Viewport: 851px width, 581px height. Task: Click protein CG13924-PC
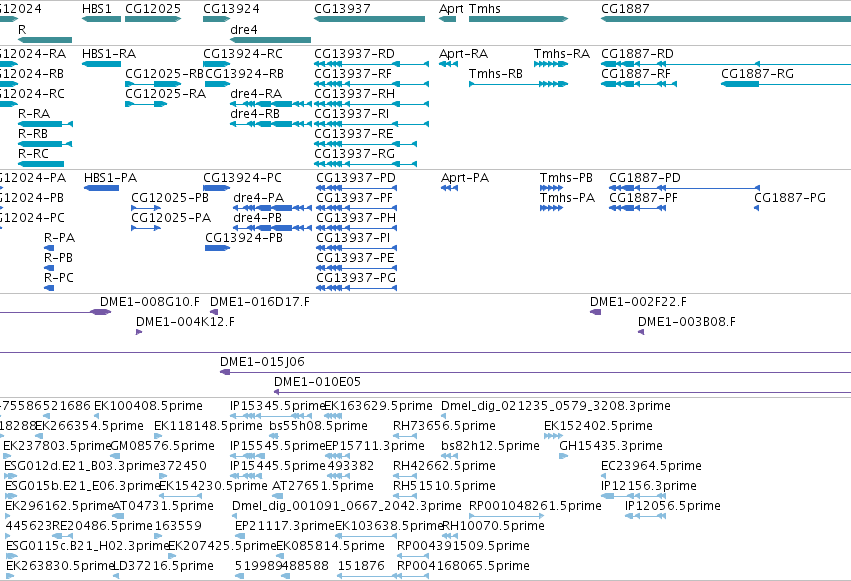[217, 188]
